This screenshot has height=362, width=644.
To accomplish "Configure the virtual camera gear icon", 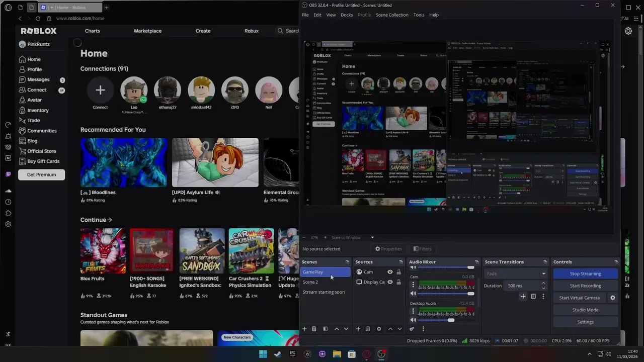I will 613,298.
